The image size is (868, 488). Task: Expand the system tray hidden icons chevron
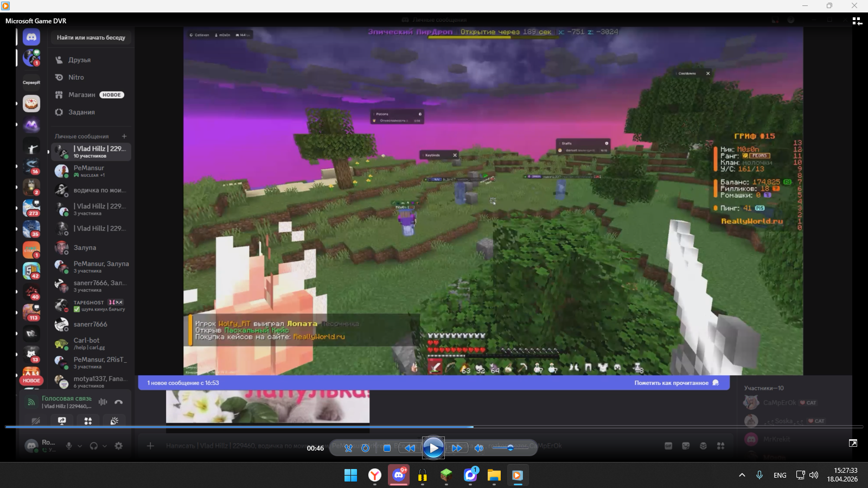click(x=742, y=476)
